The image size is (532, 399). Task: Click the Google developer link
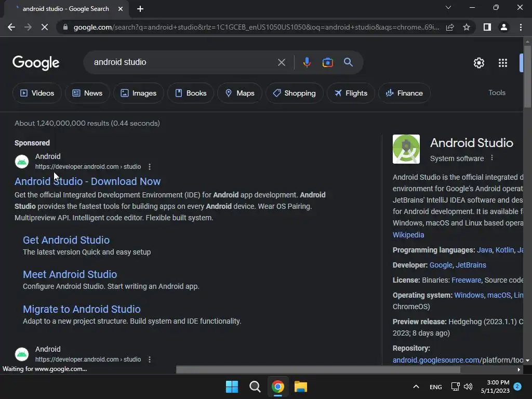click(x=441, y=265)
